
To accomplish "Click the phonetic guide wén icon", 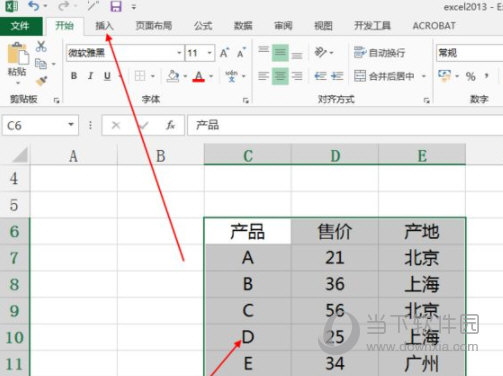I will (x=232, y=76).
